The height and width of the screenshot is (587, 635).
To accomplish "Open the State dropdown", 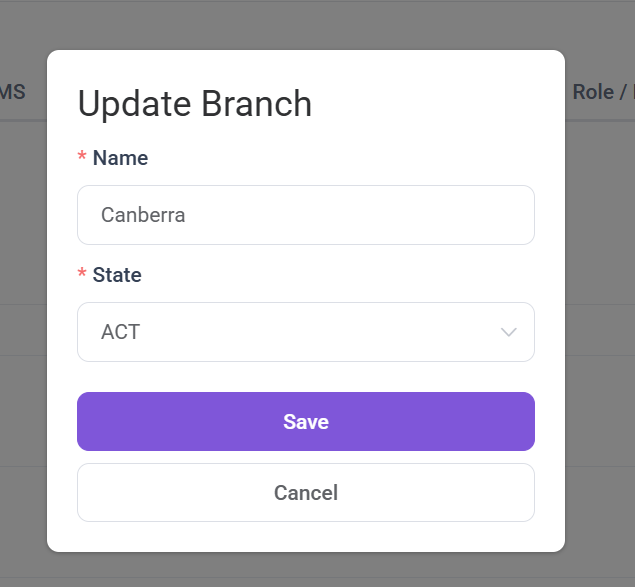I will click(x=305, y=332).
